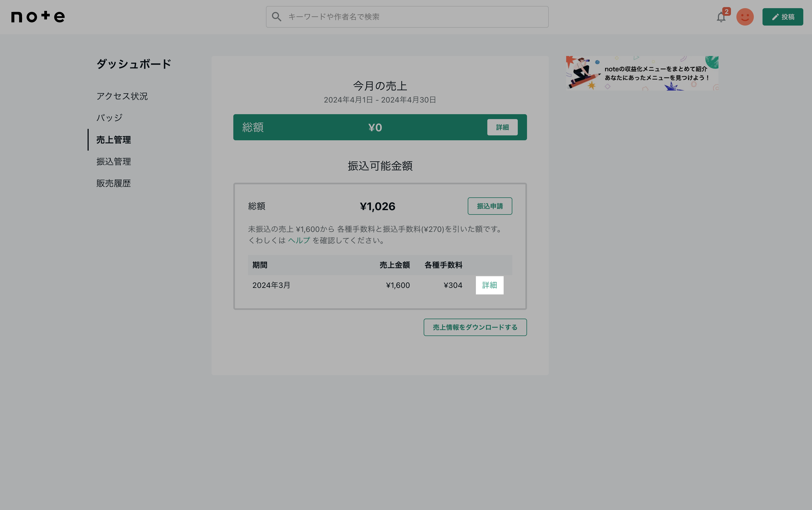The image size is (812, 510).
Task: Go to 振込管理 page
Action: (x=113, y=161)
